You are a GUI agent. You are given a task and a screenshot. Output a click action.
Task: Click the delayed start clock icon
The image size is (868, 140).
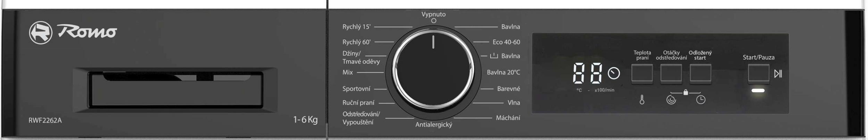[x=701, y=100]
